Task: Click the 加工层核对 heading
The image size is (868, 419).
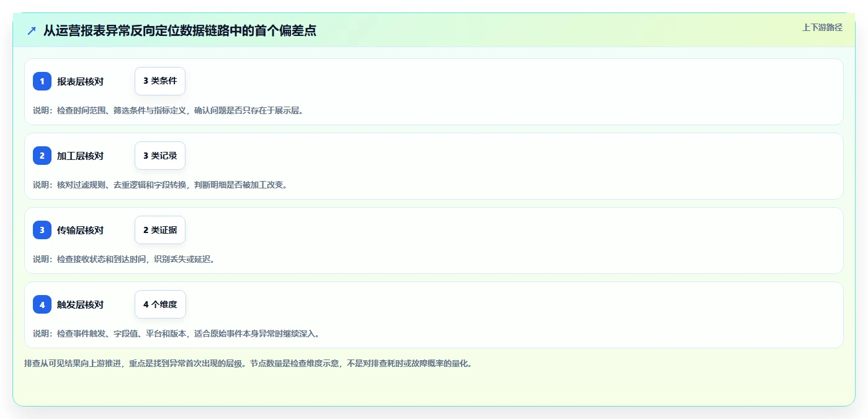Action: 80,156
